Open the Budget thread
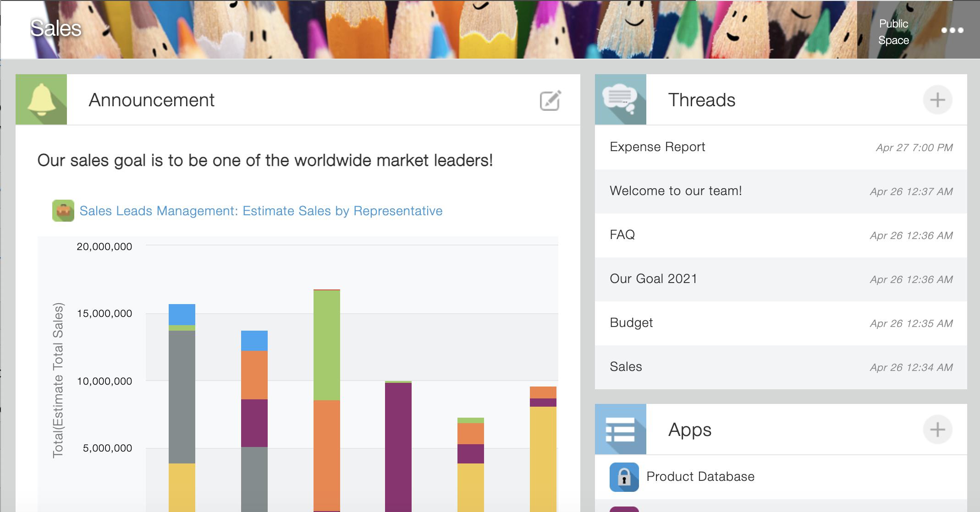 click(x=631, y=323)
